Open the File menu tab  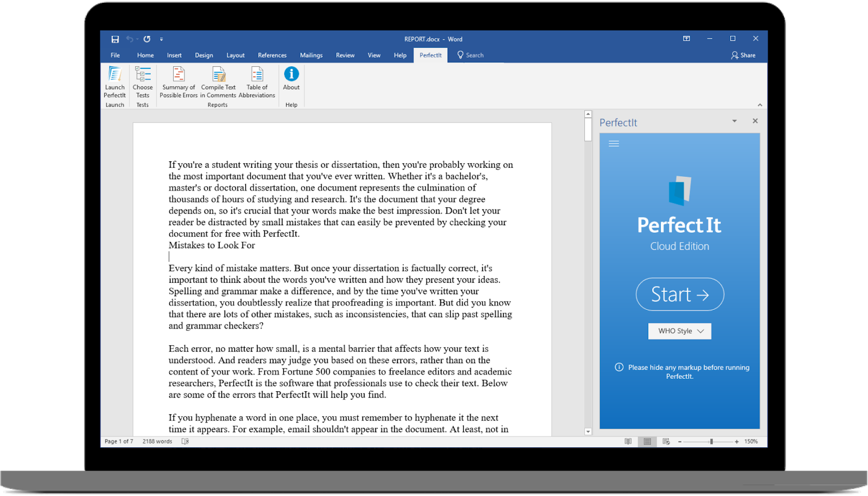point(116,55)
